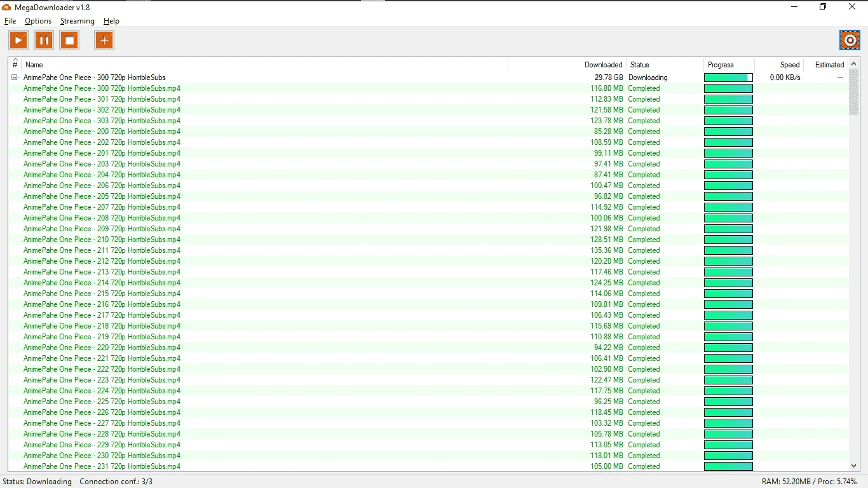Add new links with the plus button
Viewport: 868px width, 488px height.
(x=104, y=41)
